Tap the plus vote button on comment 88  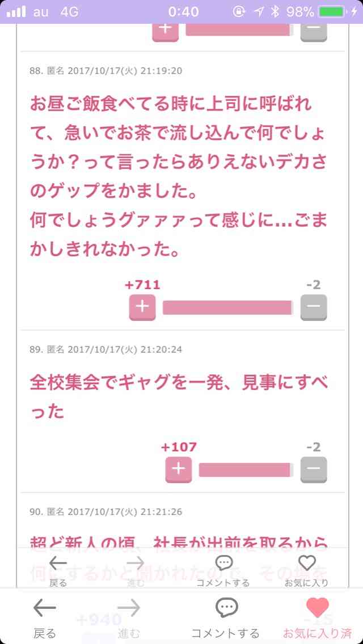142,307
